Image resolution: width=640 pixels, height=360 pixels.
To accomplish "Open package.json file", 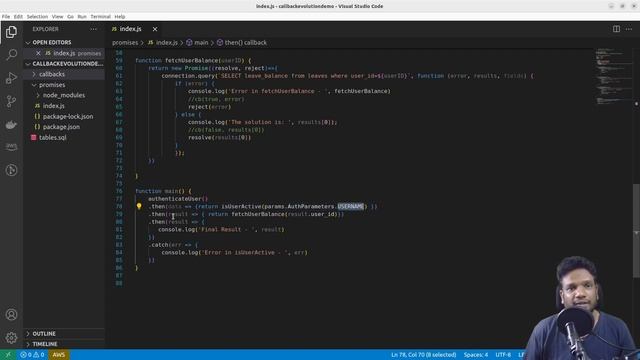I will [x=64, y=127].
